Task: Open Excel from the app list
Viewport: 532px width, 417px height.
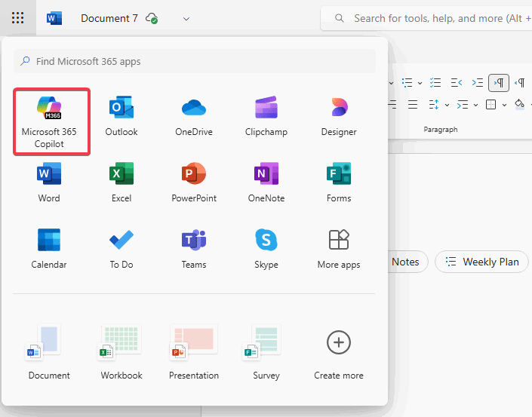Action: tap(121, 183)
